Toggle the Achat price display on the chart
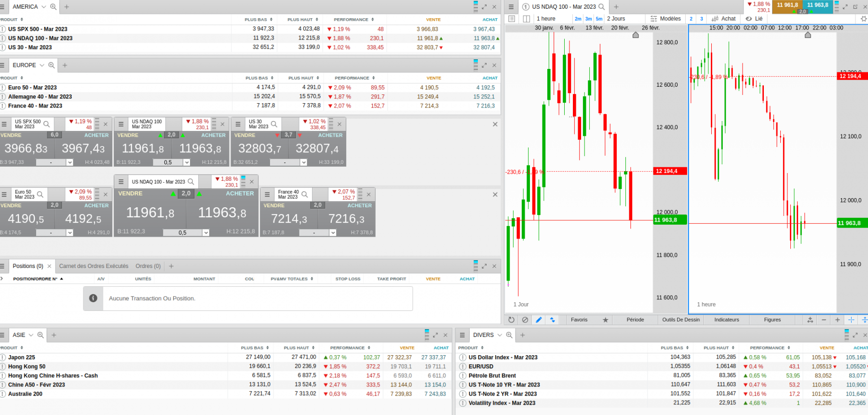This screenshot has height=415, width=868. (724, 19)
